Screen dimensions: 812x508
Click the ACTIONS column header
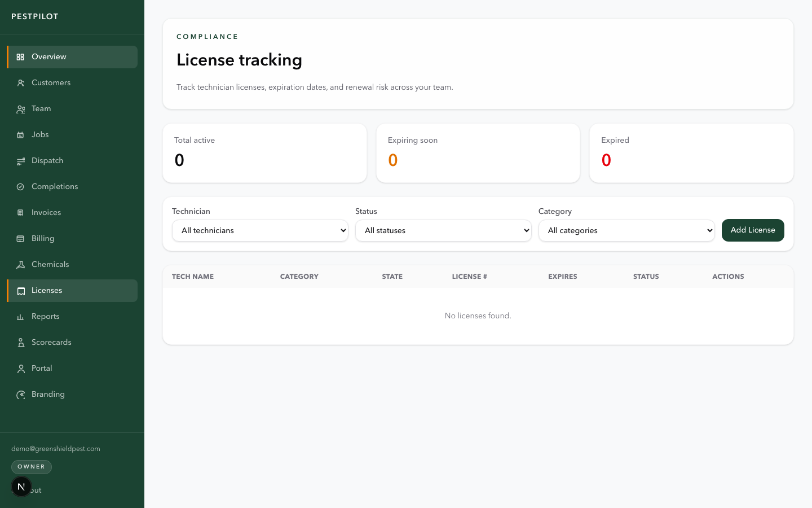click(x=728, y=277)
